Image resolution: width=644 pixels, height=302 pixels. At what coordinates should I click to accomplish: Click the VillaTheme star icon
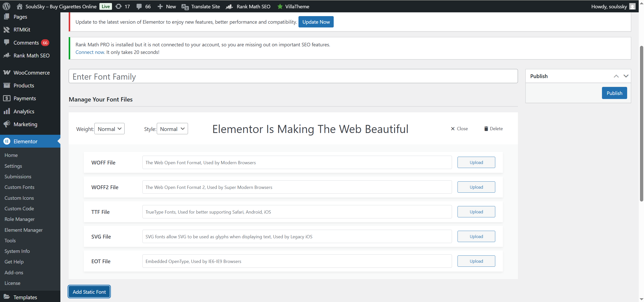coord(280,7)
